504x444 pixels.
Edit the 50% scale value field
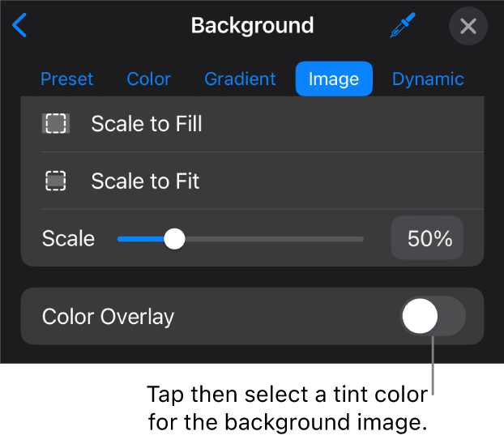click(428, 238)
